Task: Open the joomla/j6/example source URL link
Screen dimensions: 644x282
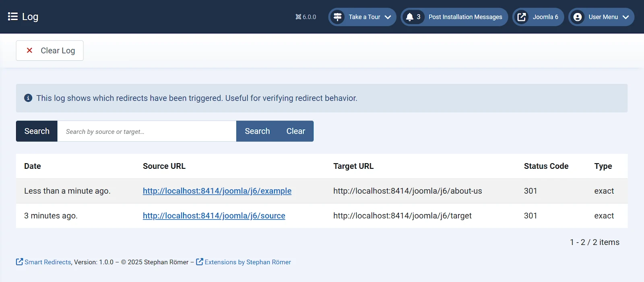Action: (x=217, y=191)
